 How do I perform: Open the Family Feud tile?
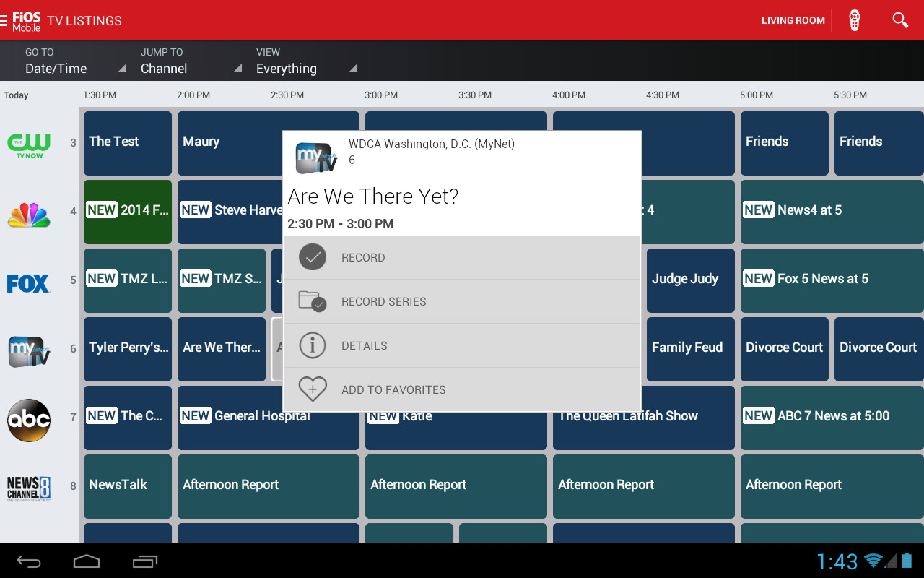coord(691,349)
